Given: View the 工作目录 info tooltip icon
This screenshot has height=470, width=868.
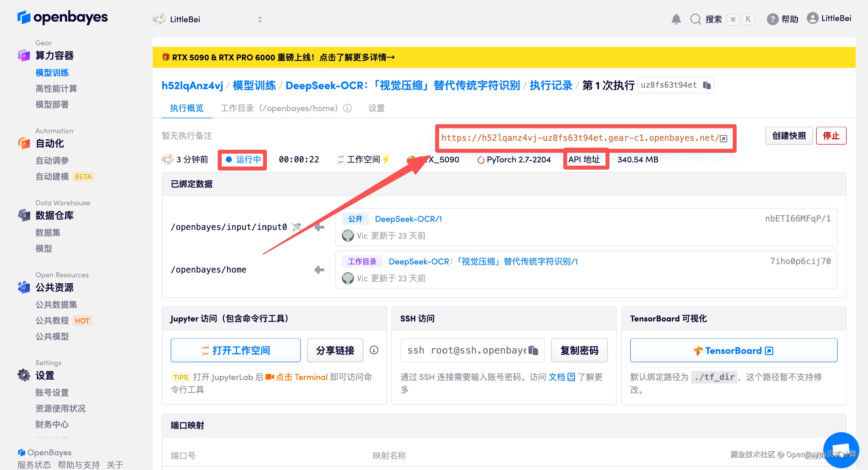Looking at the screenshot, I should point(347,108).
